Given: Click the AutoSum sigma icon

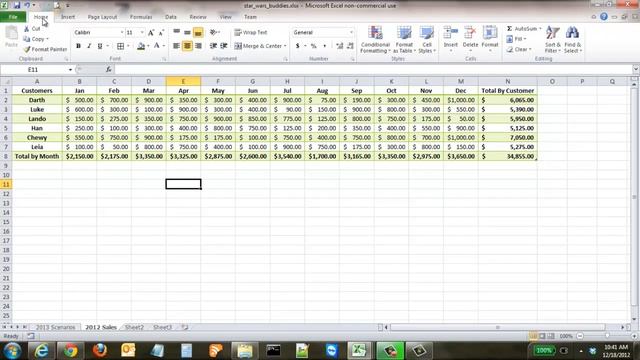Looking at the screenshot, I should (x=509, y=29).
